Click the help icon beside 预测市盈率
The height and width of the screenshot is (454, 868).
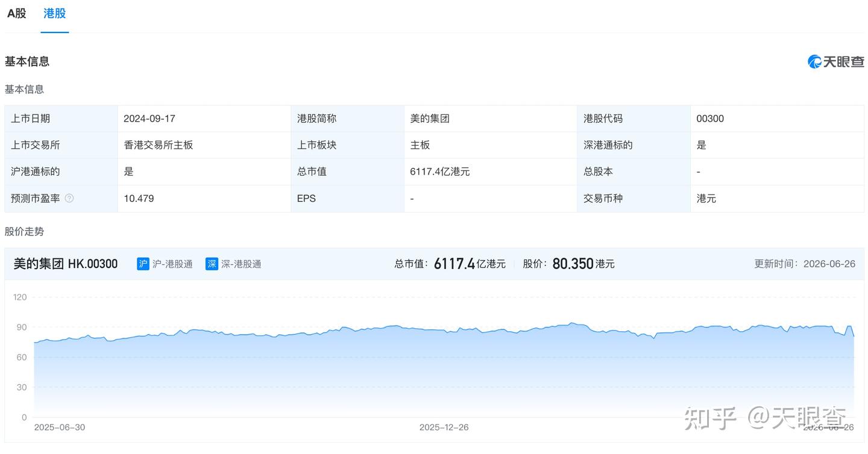coord(69,198)
